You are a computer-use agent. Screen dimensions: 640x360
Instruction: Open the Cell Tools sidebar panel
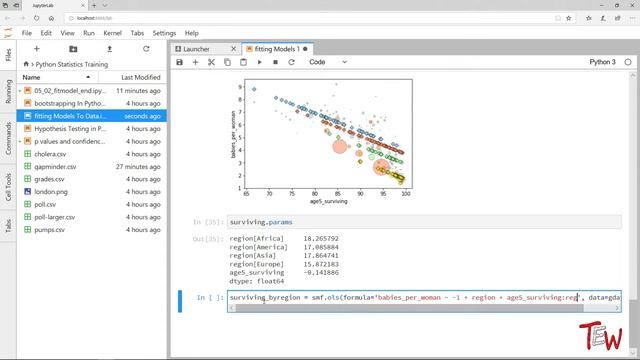(x=8, y=187)
